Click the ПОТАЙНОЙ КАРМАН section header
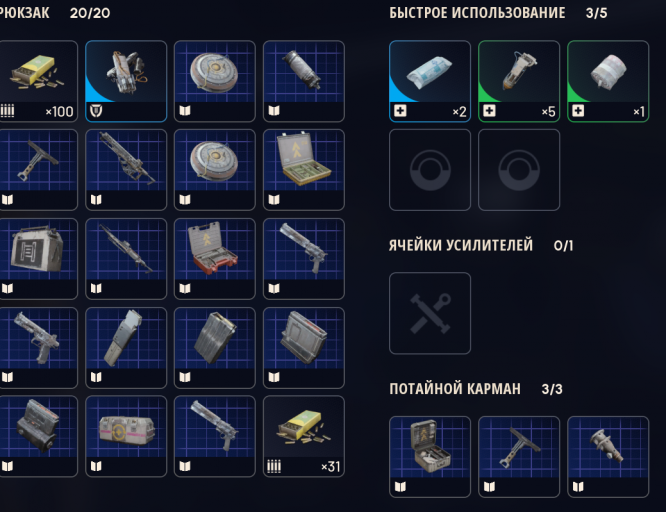 [x=455, y=389]
